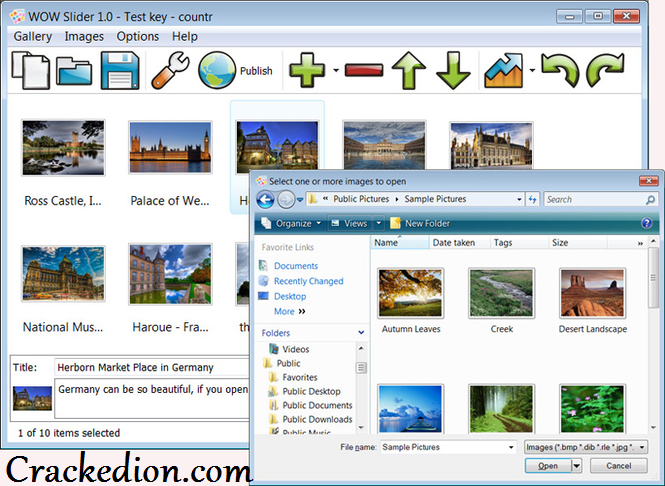The height and width of the screenshot is (486, 665).
Task: Click the Views button
Action: coord(349,223)
